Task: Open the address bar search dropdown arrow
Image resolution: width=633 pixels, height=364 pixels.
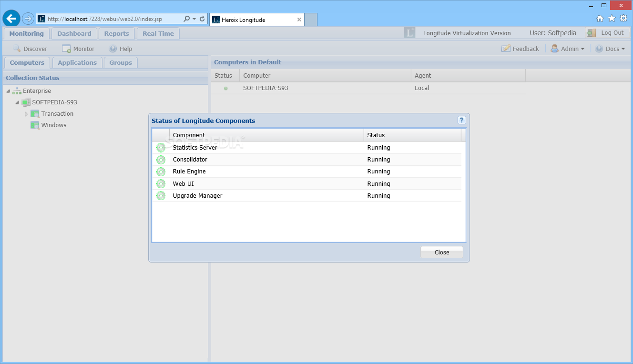Action: coord(194,19)
